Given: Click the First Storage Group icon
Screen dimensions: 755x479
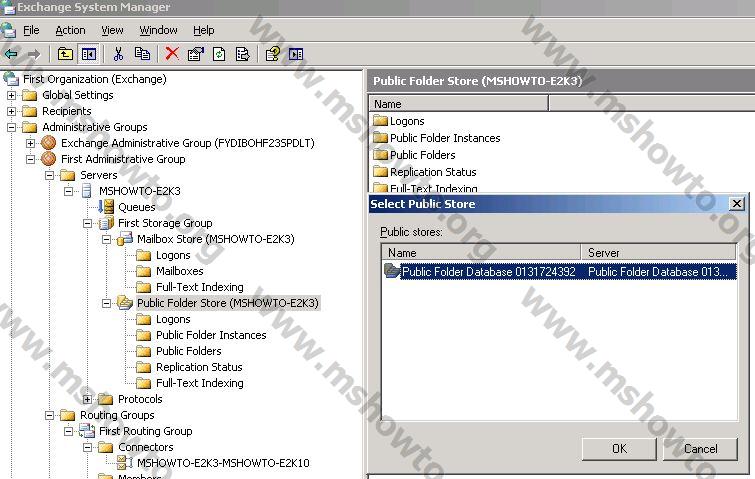Looking at the screenshot, I should [106, 223].
